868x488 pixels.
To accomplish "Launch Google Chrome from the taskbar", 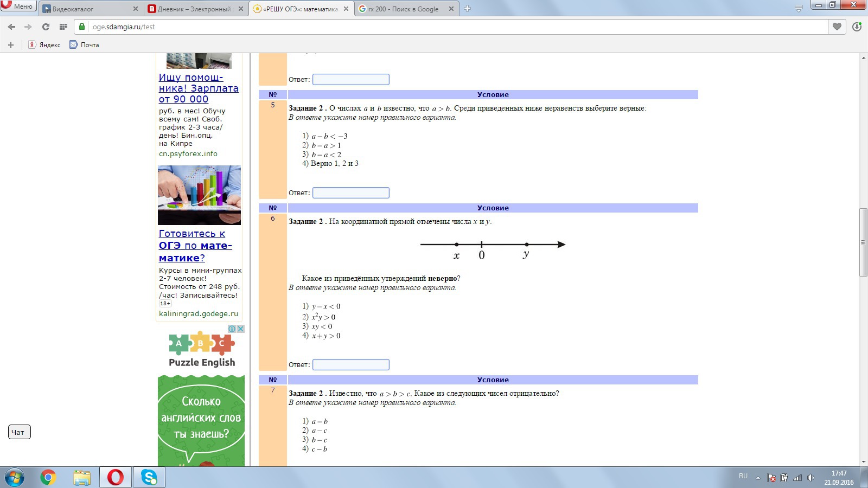I will (x=48, y=477).
